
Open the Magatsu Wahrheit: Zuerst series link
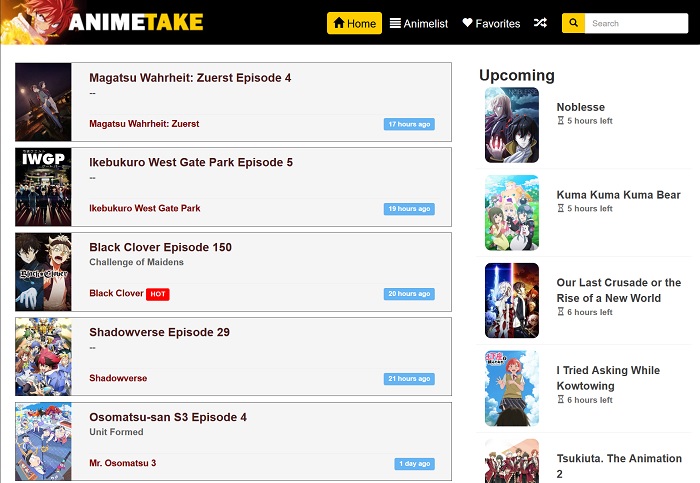144,124
